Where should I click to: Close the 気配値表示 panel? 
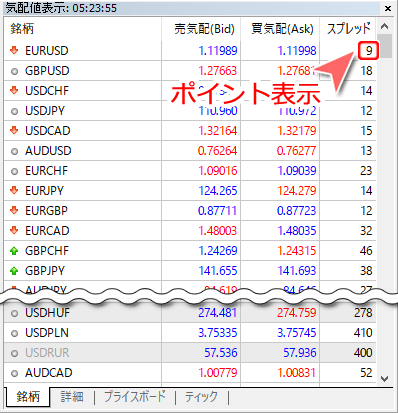(x=388, y=8)
